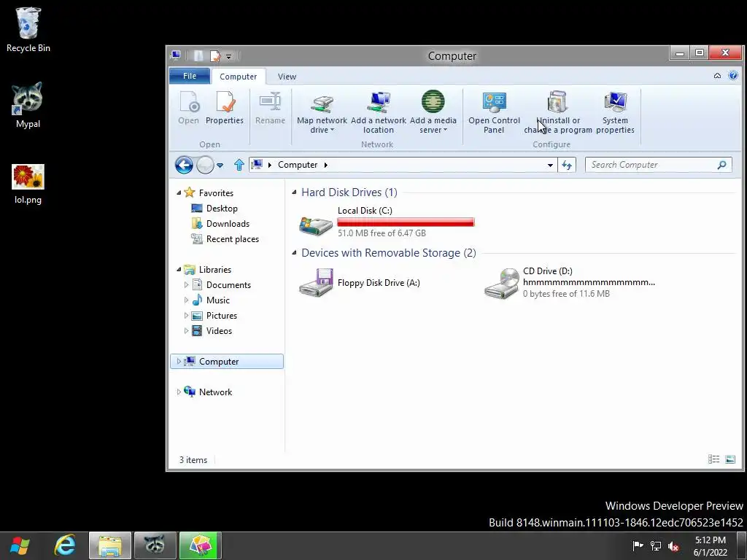747x560 pixels.
Task: Click the Map network drive icon
Action: point(322,103)
